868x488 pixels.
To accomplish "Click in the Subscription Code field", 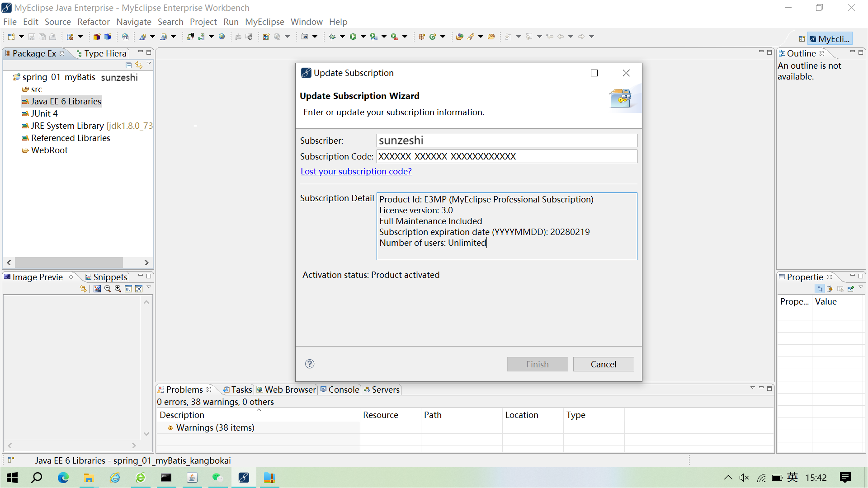I will [507, 156].
